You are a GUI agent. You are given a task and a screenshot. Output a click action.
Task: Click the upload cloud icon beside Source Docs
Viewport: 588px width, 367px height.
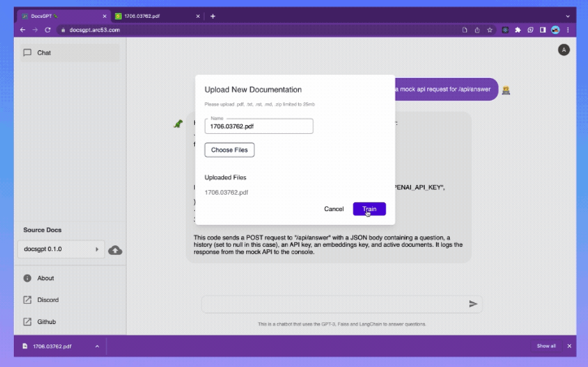115,249
